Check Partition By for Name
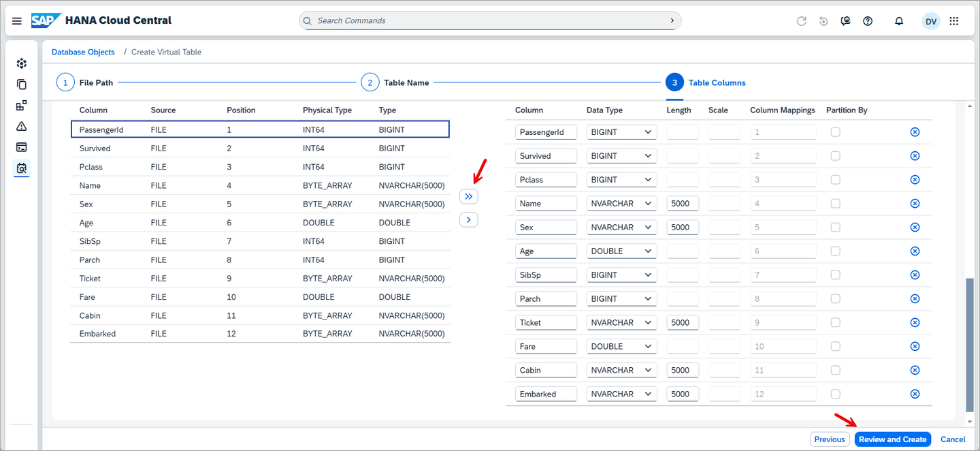The width and height of the screenshot is (980, 451). [x=835, y=204]
